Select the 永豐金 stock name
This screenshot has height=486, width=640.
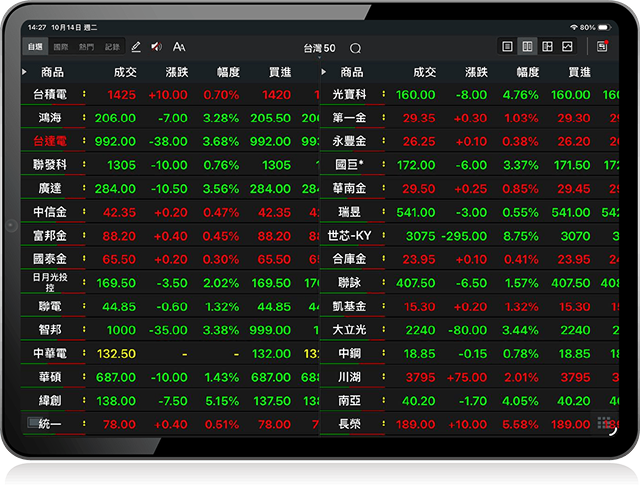pos(349,141)
